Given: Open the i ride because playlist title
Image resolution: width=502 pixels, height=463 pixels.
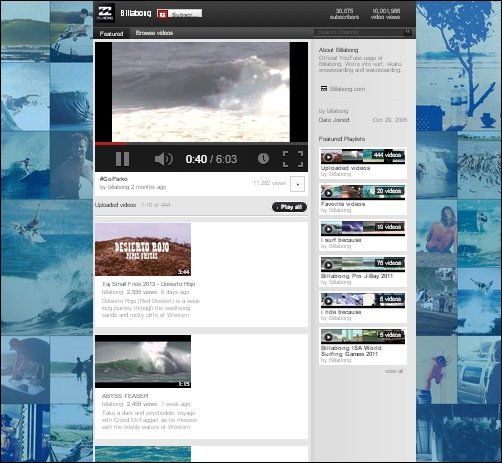Looking at the screenshot, I should pos(341,312).
